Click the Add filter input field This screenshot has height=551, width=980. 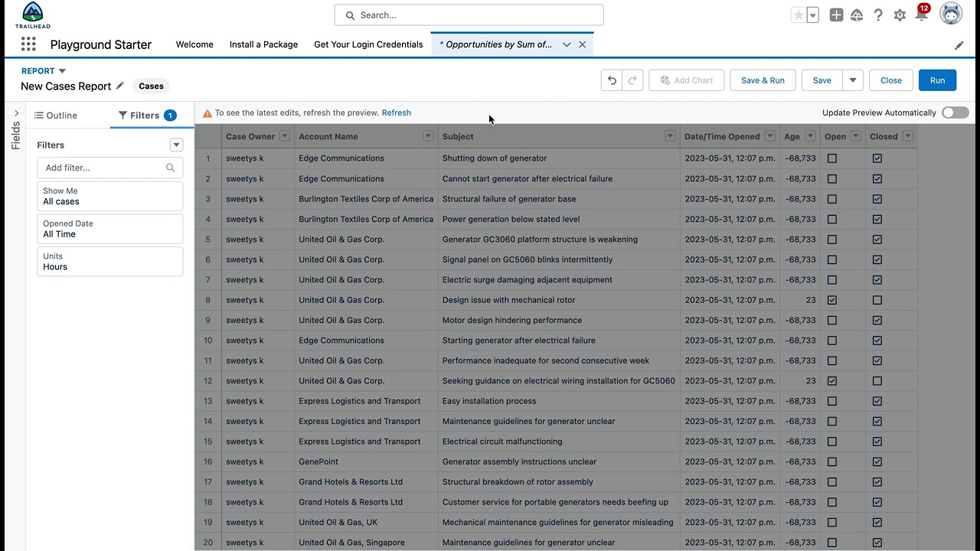pyautogui.click(x=109, y=168)
